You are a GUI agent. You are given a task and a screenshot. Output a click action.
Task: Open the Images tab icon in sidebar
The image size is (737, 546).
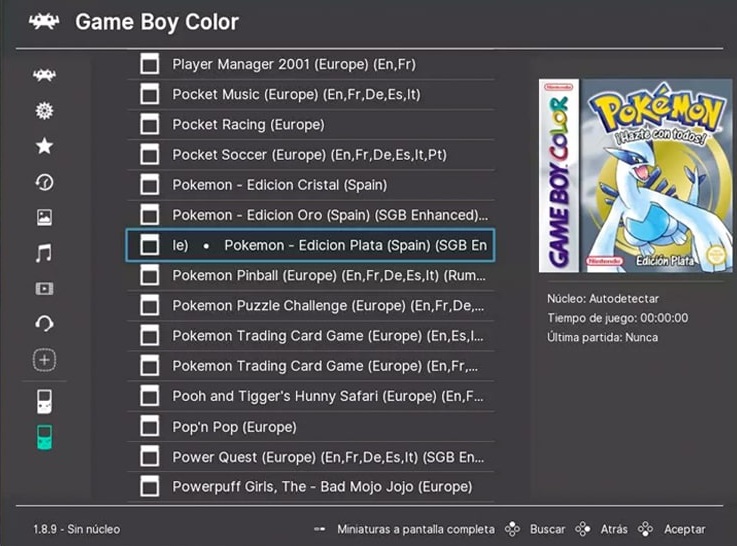pos(44,218)
